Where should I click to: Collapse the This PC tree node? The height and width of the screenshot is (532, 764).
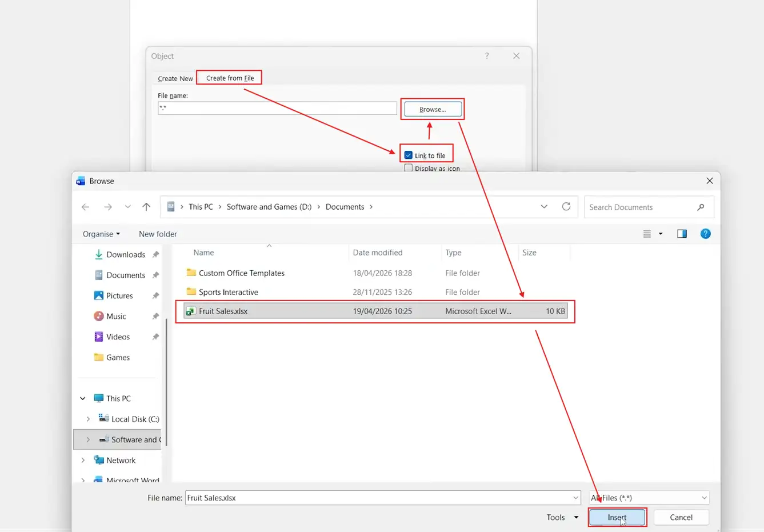83,398
